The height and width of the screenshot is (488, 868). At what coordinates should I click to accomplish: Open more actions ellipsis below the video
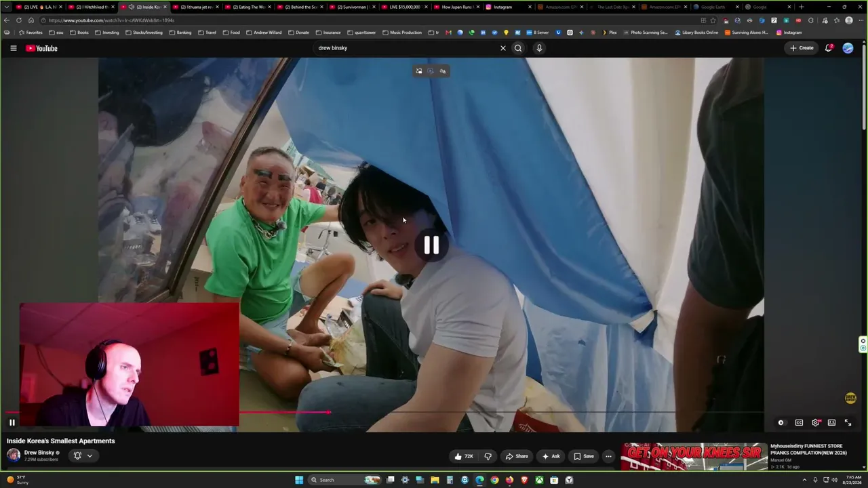[608, 456]
